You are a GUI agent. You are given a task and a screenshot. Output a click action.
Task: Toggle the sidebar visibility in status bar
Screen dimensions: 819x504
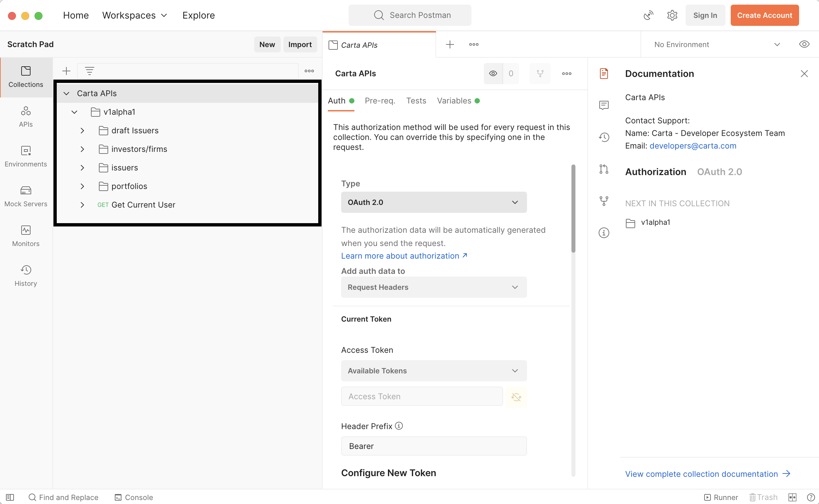pos(10,497)
